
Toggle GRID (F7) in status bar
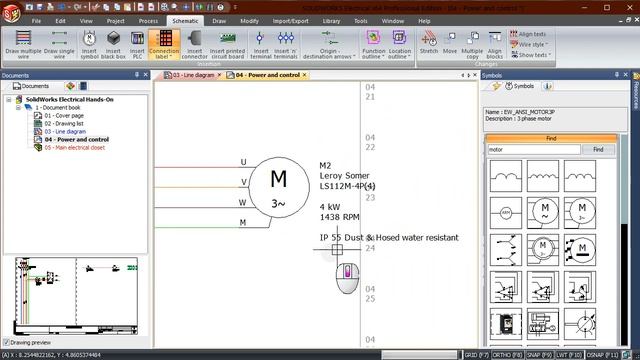[x=476, y=355]
